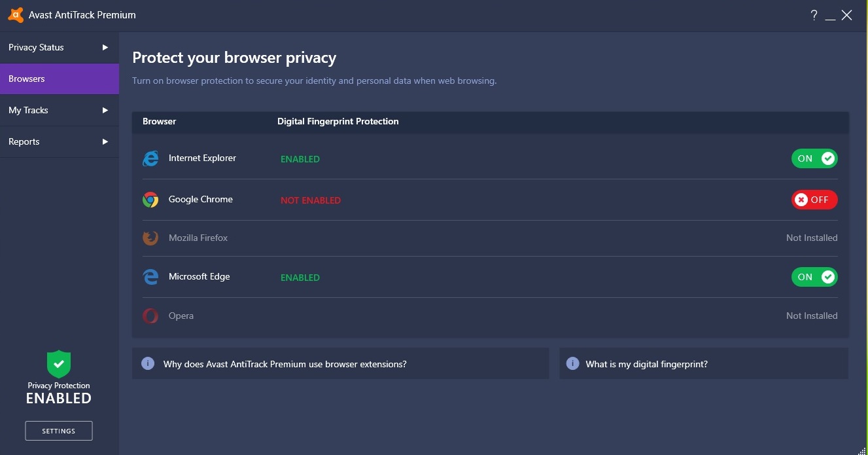Turn off Internet Explorer fingerprint protection toggle
Image resolution: width=868 pixels, height=455 pixels.
click(814, 158)
